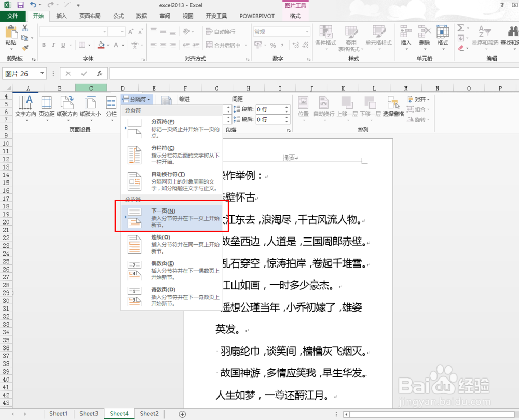Choose 自动换行符(T) text wrapping break
Image resolution: width=519 pixels, height=420 pixels.
pos(172,181)
